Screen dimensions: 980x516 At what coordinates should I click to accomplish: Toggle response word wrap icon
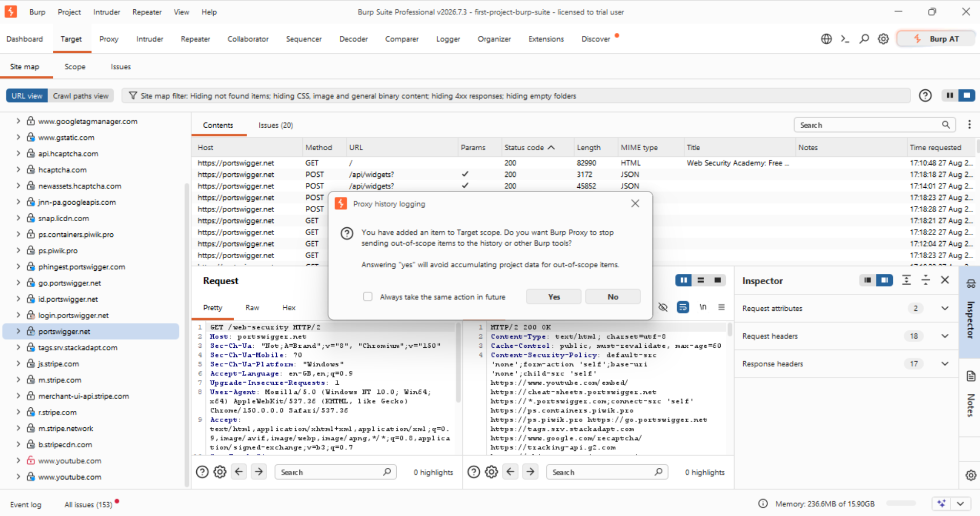[683, 307]
